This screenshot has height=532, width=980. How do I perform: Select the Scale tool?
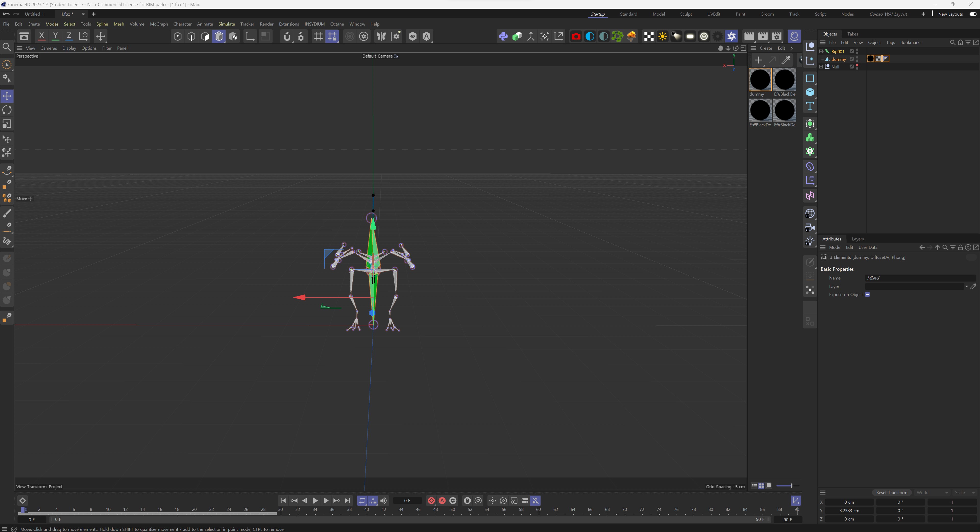coord(7,124)
